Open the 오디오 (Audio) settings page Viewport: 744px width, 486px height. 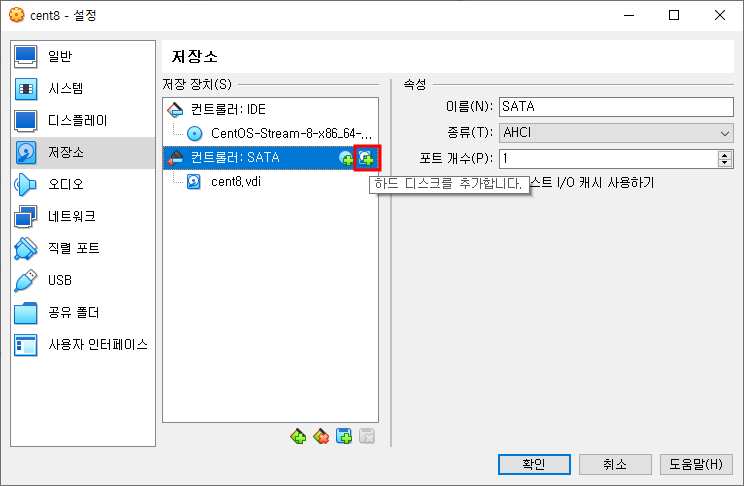[83, 185]
